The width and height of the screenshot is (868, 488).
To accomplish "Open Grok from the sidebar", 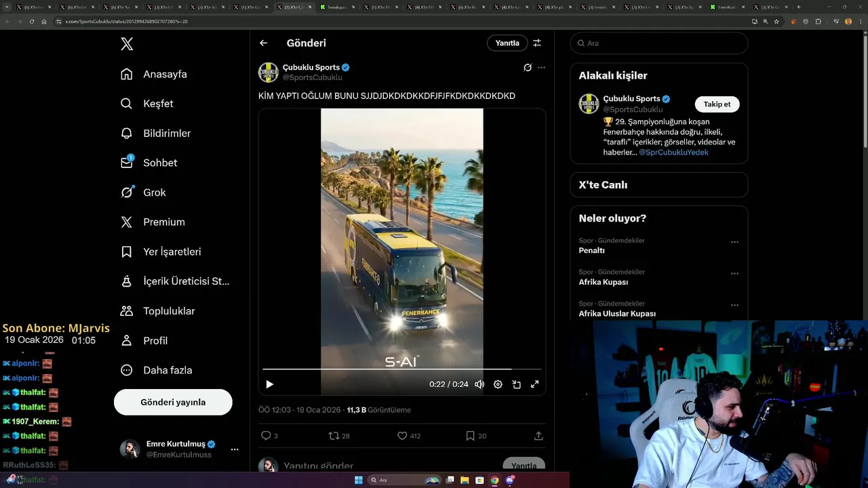I will [143, 192].
